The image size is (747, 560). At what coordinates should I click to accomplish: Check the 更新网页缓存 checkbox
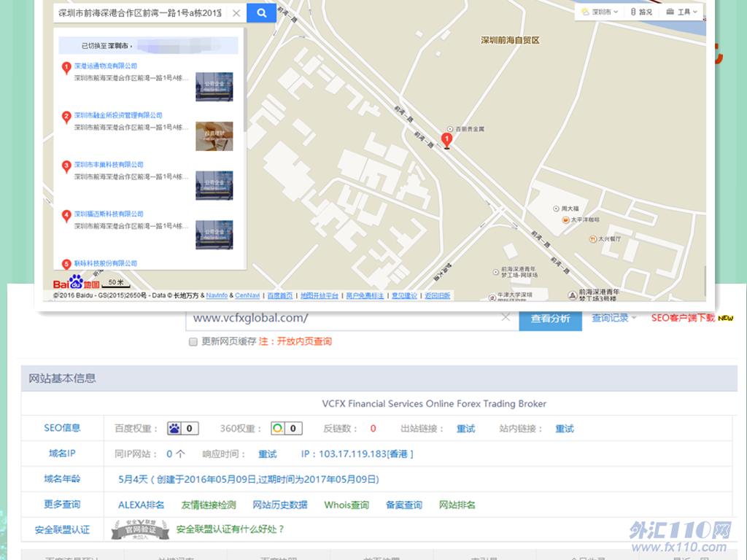tap(193, 342)
